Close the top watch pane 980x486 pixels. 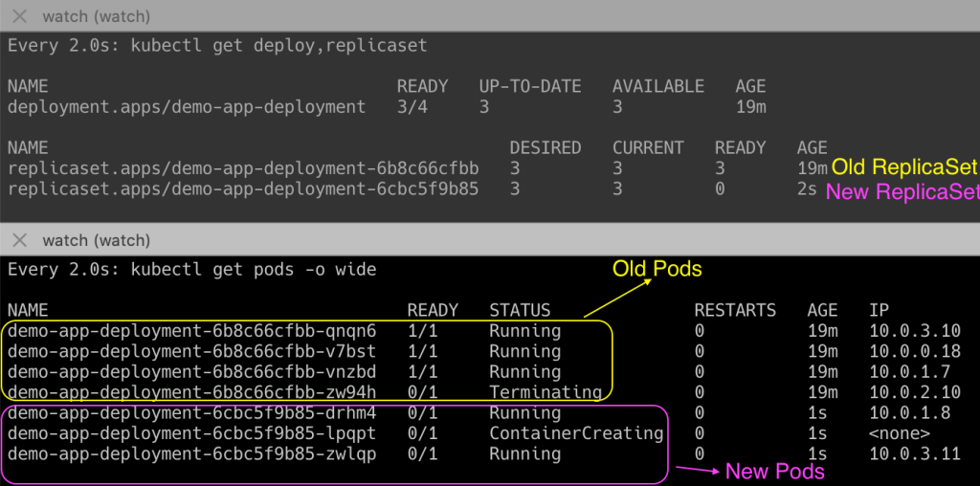pyautogui.click(x=19, y=17)
